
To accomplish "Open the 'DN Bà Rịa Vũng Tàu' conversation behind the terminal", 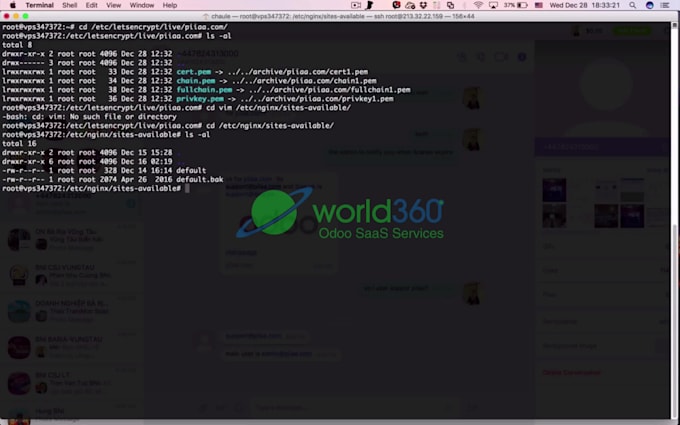I will 72,239.
